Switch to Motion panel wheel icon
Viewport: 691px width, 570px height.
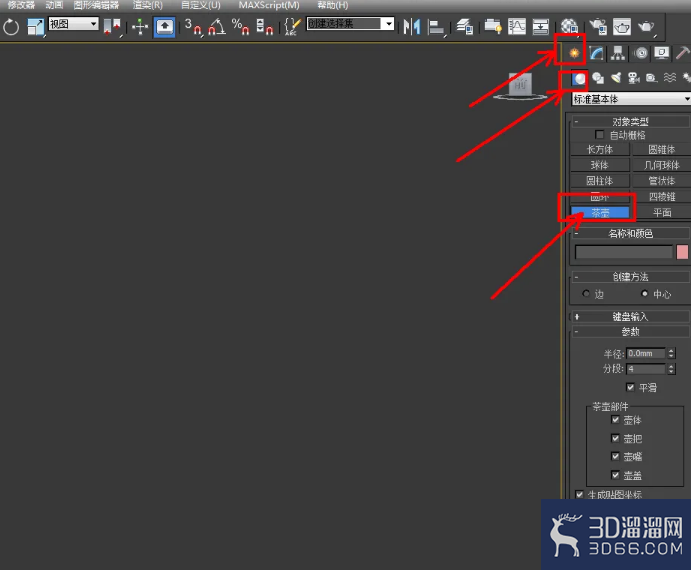pyautogui.click(x=641, y=53)
